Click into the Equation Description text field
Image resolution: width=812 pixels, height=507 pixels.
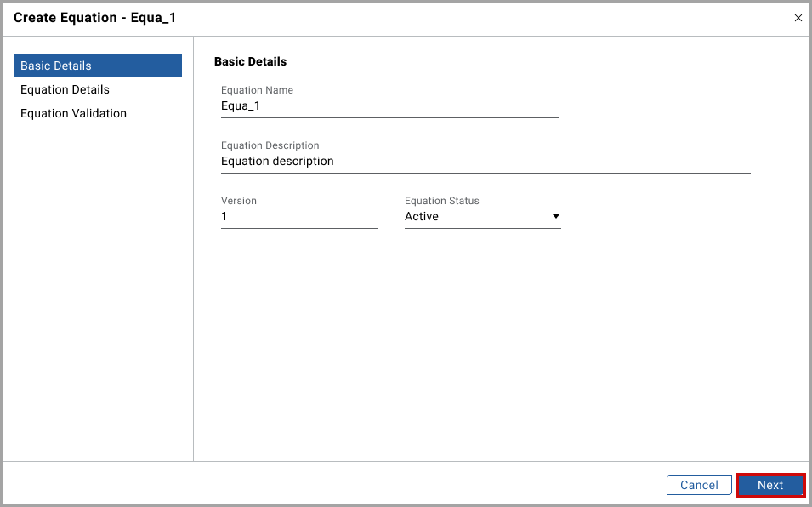pyautogui.click(x=485, y=162)
